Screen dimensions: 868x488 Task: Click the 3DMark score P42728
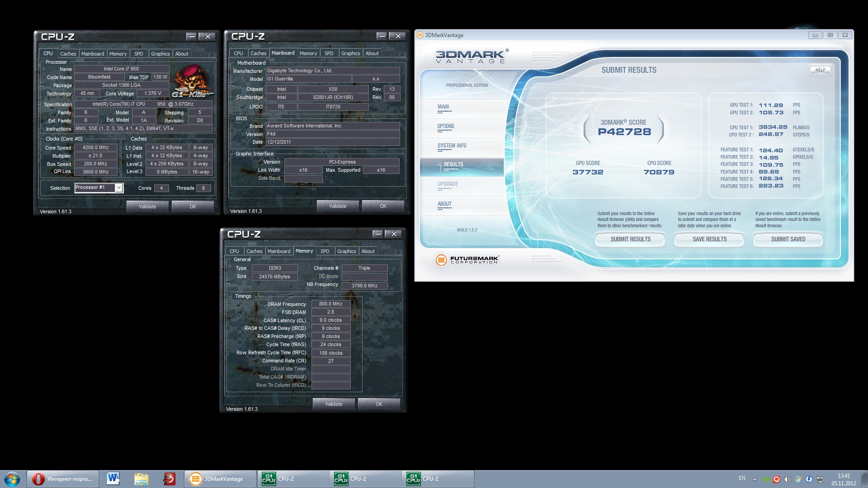(x=624, y=132)
